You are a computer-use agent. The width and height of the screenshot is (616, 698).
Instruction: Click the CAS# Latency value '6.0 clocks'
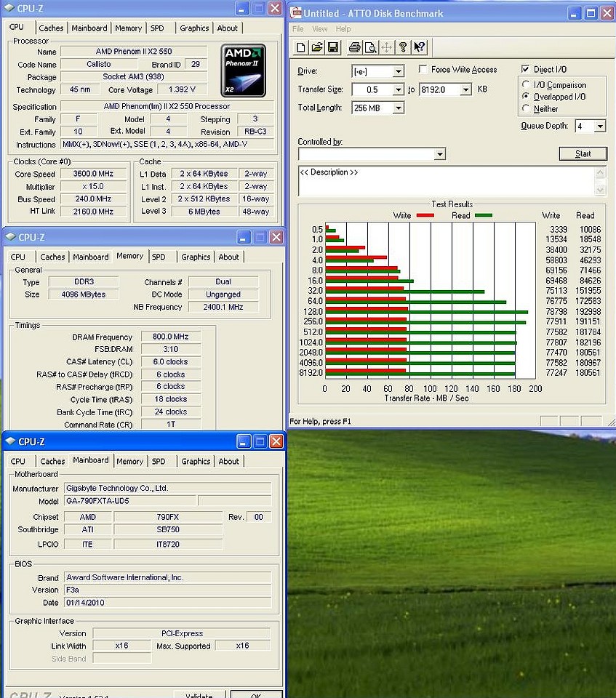point(171,361)
